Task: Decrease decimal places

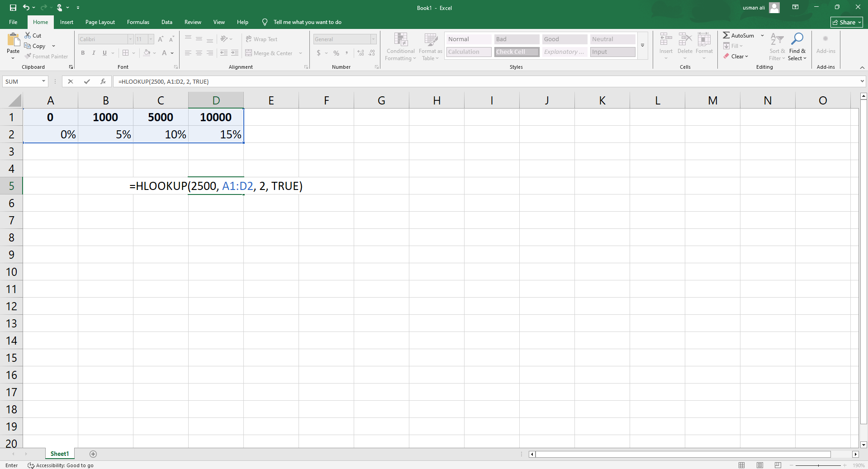Action: coord(371,53)
